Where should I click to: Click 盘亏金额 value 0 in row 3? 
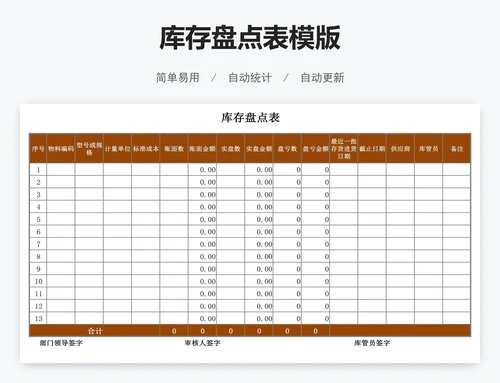[x=316, y=194]
